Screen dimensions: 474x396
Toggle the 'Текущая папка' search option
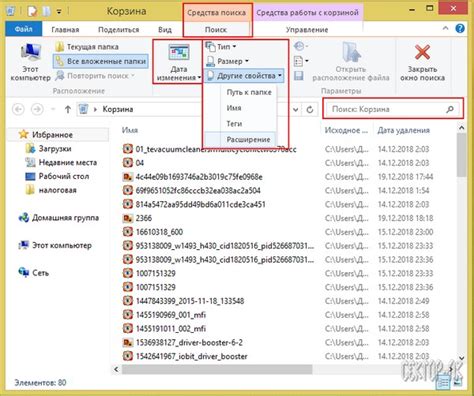click(87, 47)
